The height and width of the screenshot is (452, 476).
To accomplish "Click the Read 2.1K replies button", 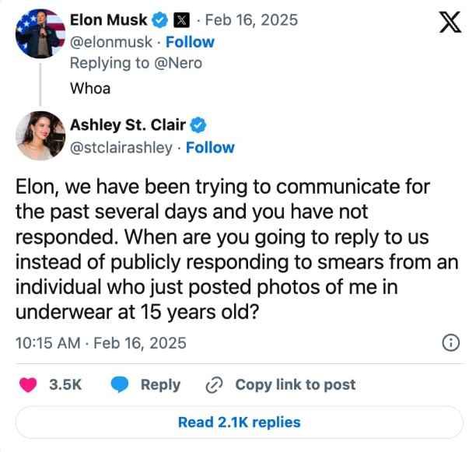I will tap(239, 422).
